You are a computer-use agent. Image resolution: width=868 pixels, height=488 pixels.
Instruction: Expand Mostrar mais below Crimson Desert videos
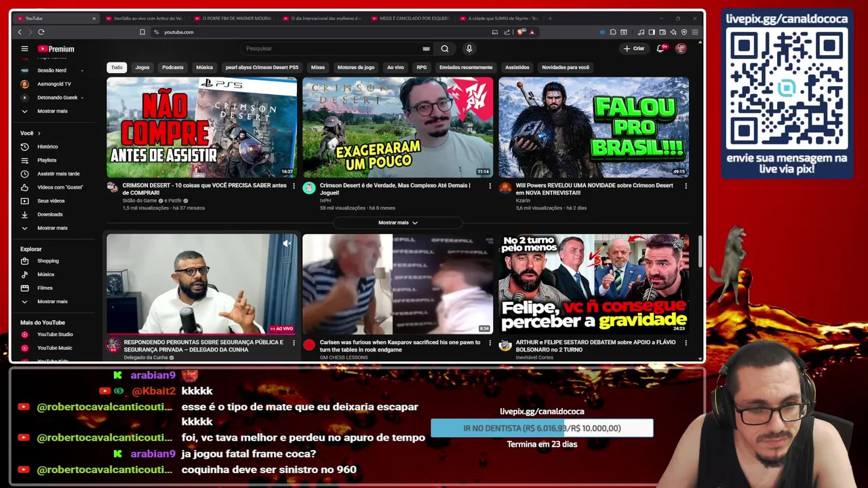point(398,222)
